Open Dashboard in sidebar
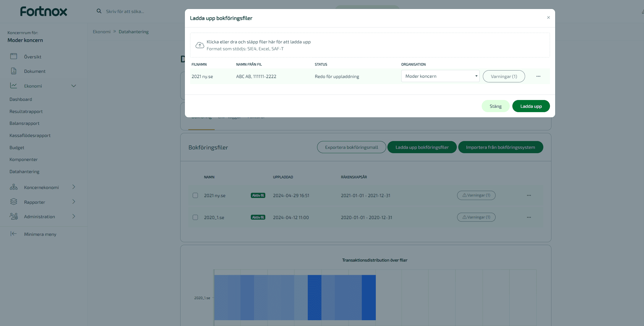644x326 pixels. pyautogui.click(x=21, y=99)
